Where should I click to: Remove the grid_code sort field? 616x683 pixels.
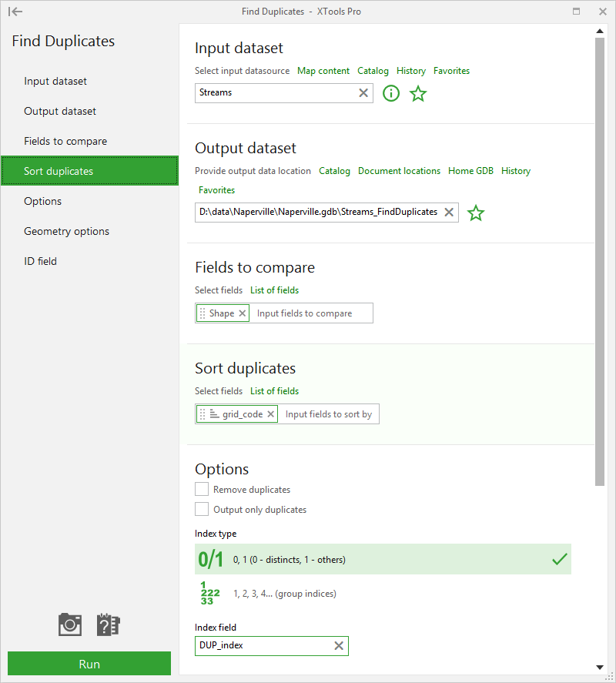tap(270, 413)
